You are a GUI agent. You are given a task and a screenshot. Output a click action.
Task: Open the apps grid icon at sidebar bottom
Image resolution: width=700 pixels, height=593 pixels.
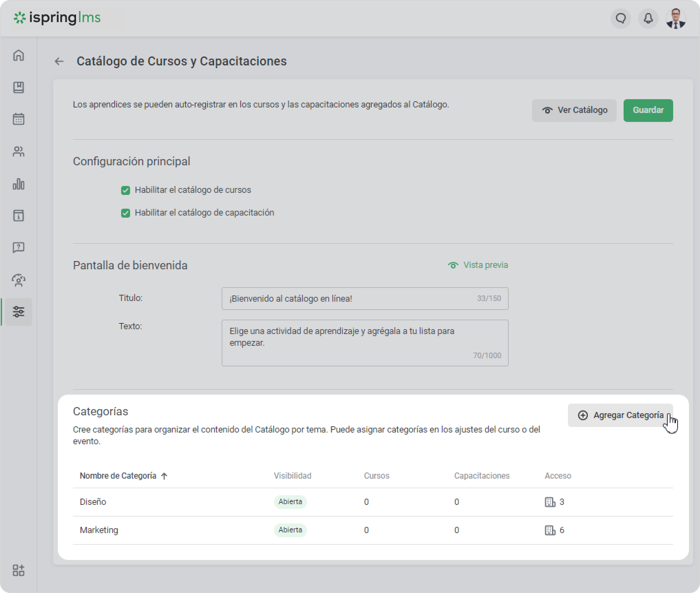(19, 570)
